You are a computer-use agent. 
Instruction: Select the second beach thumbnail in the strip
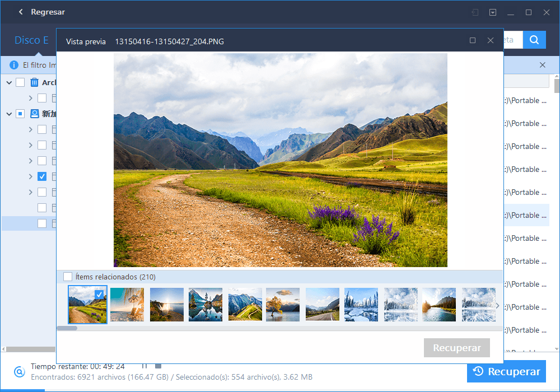click(127, 305)
